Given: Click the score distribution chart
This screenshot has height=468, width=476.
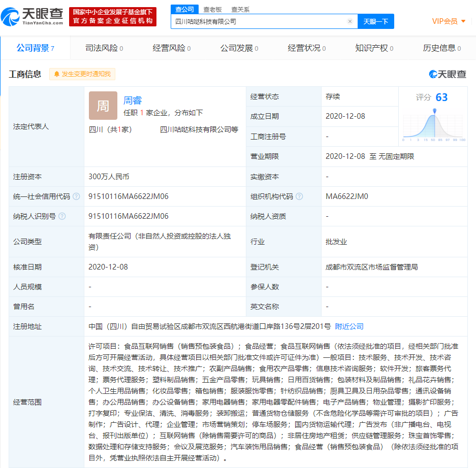Looking at the screenshot, I should click(434, 124).
